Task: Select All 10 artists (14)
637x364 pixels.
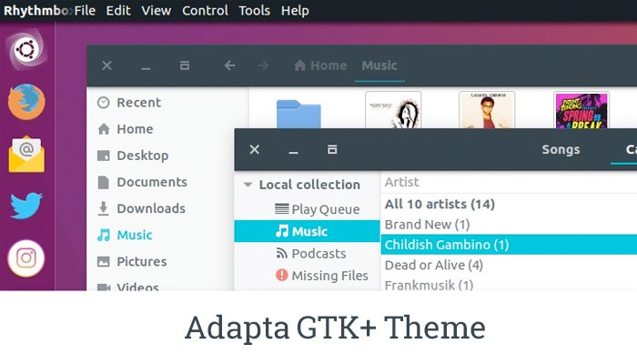Action: [440, 204]
